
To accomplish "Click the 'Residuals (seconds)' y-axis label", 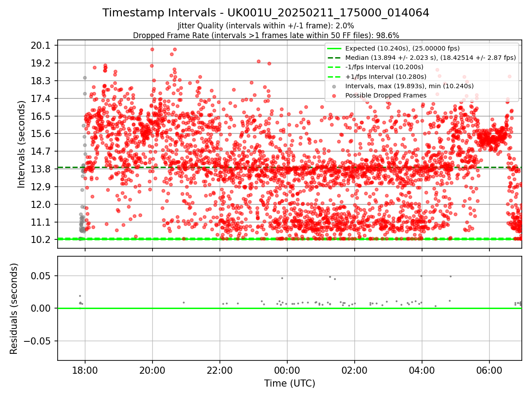I will point(14,309).
